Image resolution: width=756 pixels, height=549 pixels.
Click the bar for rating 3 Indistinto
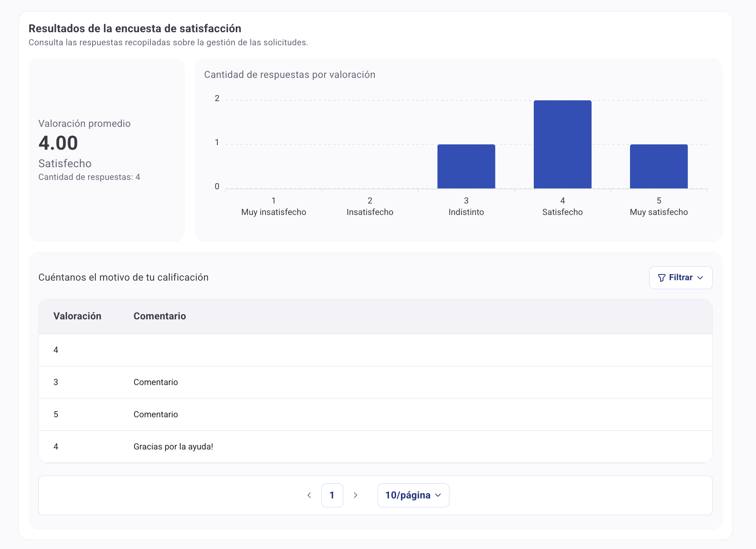point(466,166)
